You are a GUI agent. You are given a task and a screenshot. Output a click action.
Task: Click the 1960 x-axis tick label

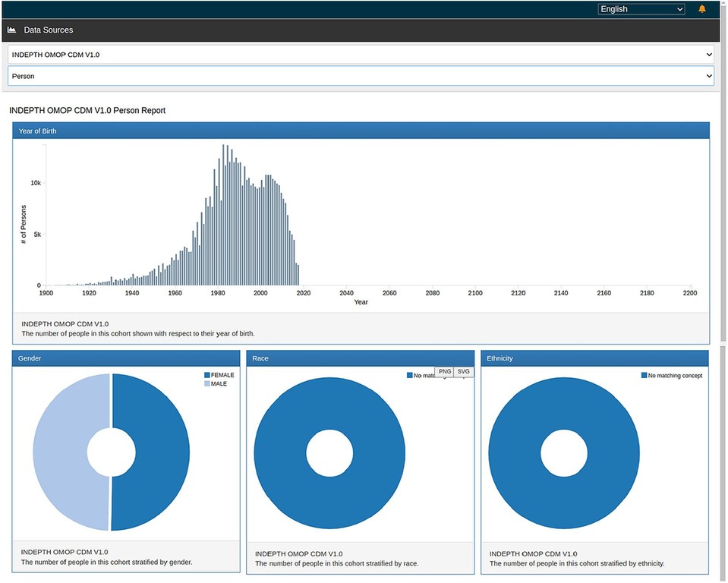pos(175,293)
